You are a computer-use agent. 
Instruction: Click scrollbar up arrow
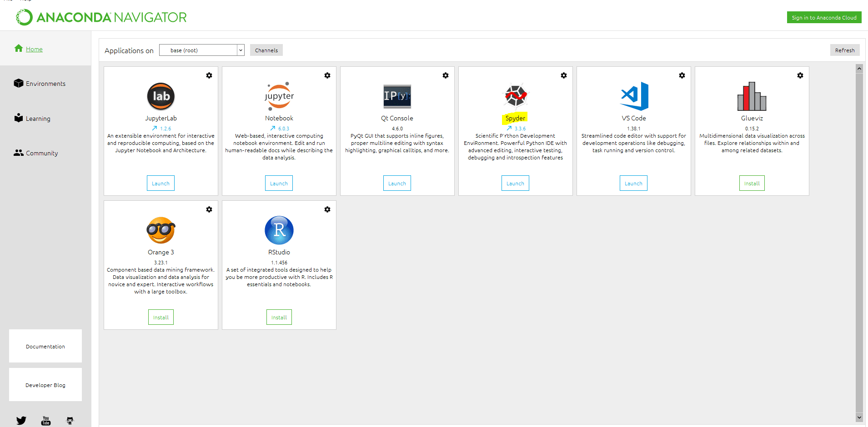[859, 69]
